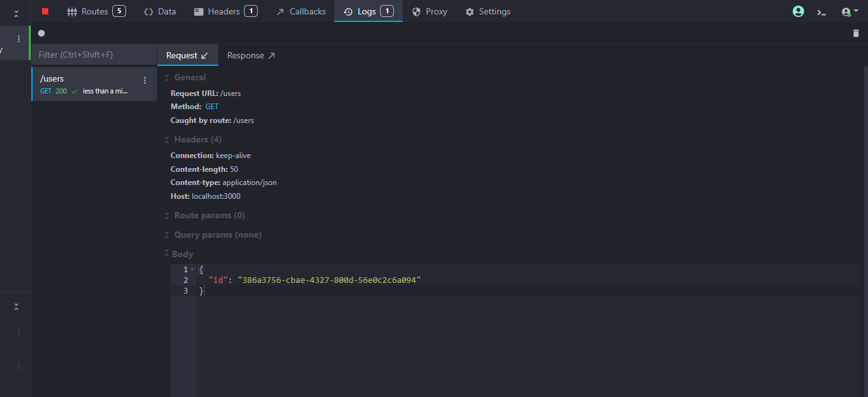The image size is (868, 397).
Task: Fold the JSON at line 1
Action: click(x=192, y=270)
